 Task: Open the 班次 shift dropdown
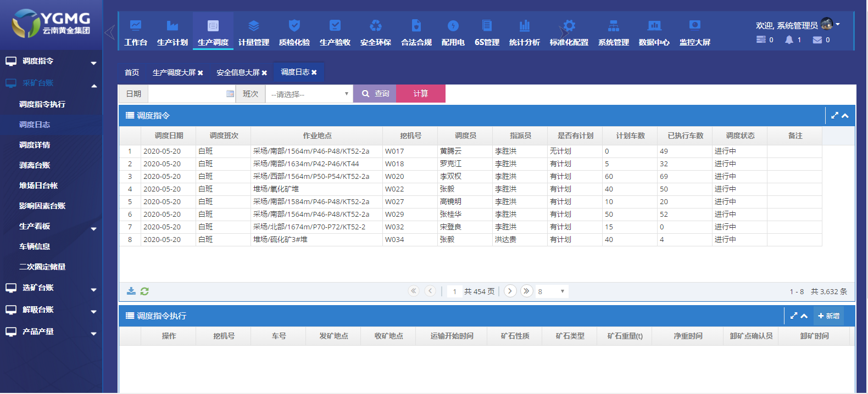309,94
